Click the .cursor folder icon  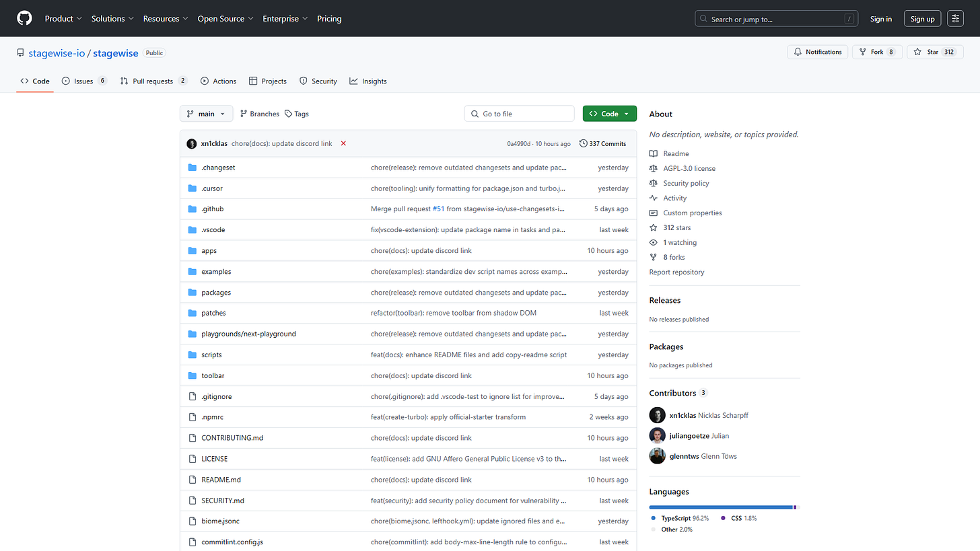click(x=193, y=188)
